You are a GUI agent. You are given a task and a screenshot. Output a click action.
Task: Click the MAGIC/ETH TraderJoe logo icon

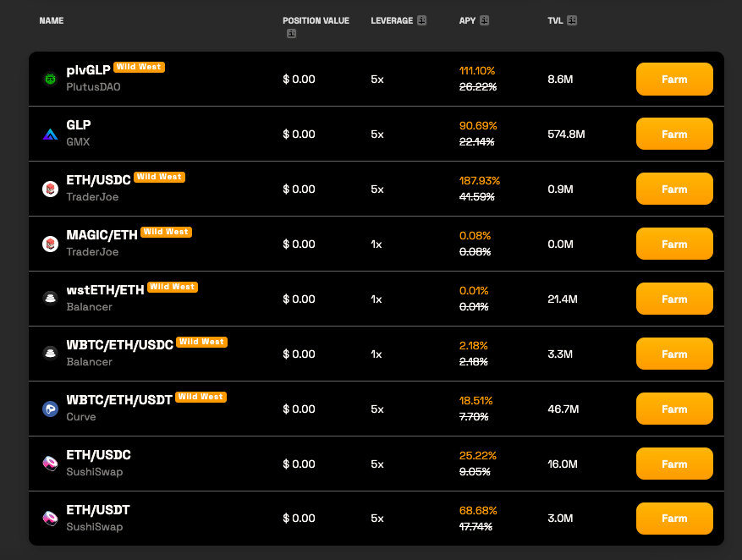point(50,244)
